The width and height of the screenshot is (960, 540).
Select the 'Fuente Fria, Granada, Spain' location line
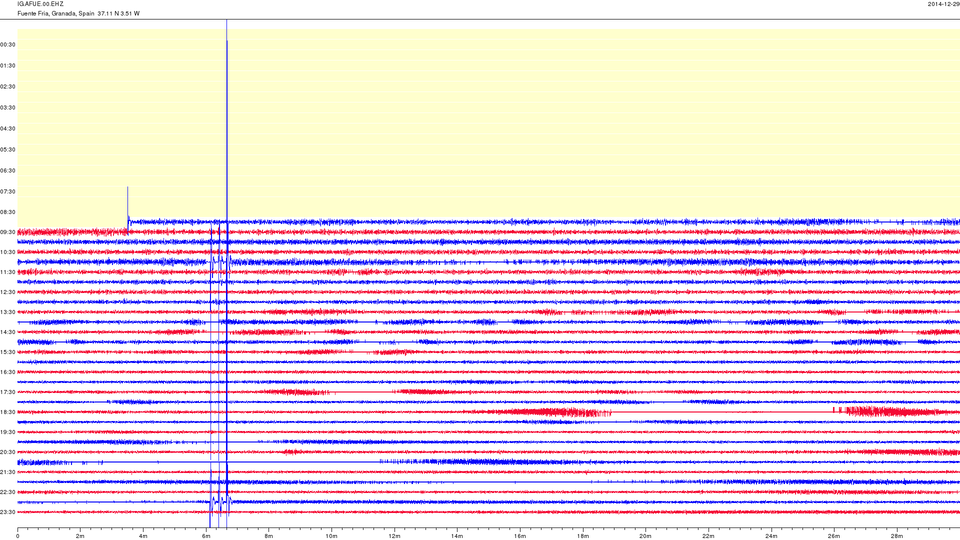[56, 13]
